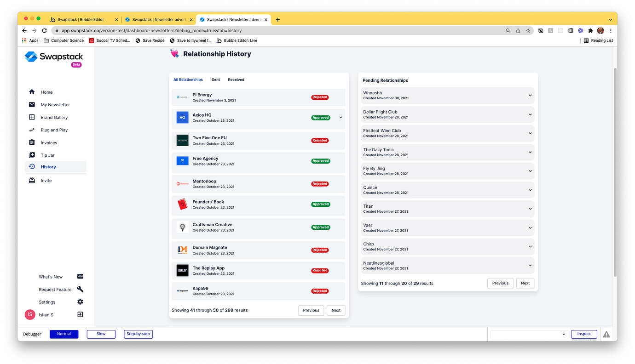Switch to the Sent tab

click(x=215, y=80)
